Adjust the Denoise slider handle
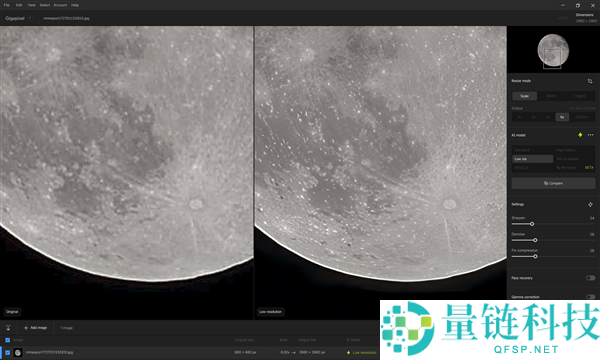The height and width of the screenshot is (360, 600). [535, 240]
